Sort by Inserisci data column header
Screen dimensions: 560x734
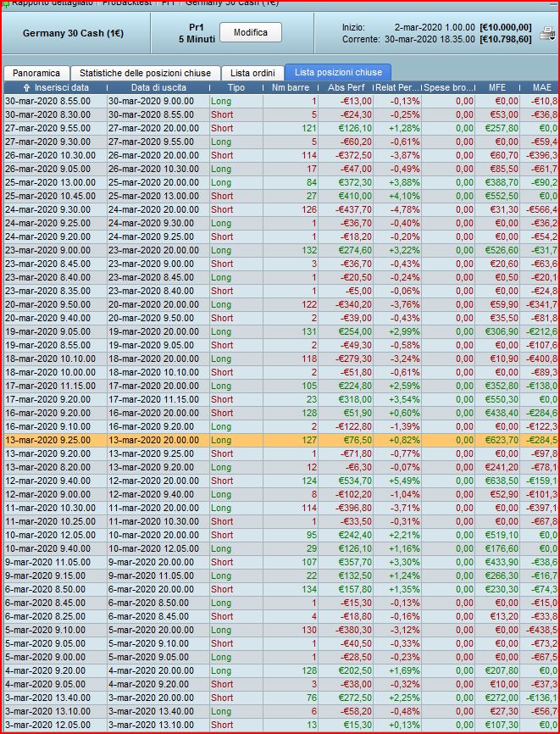(x=56, y=87)
